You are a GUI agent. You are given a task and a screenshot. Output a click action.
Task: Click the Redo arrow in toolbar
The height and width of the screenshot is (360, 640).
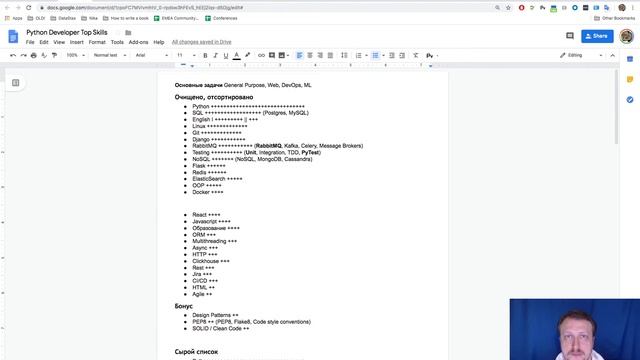coord(23,55)
